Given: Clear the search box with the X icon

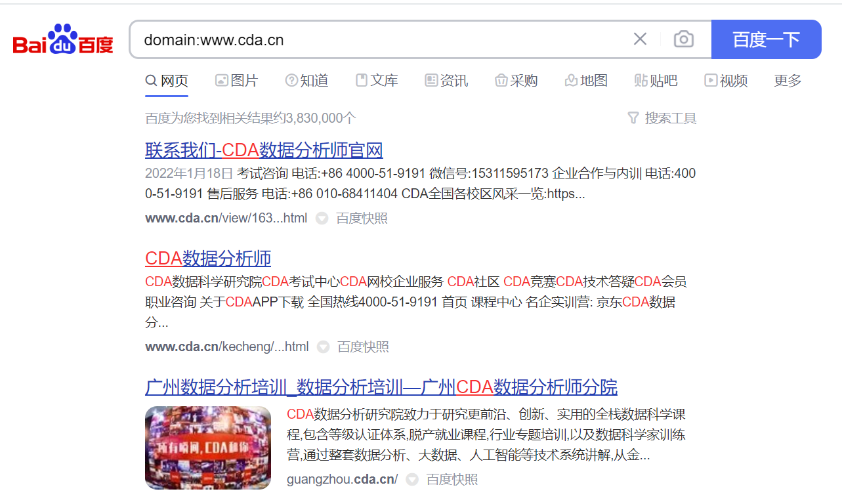Looking at the screenshot, I should 640,39.
